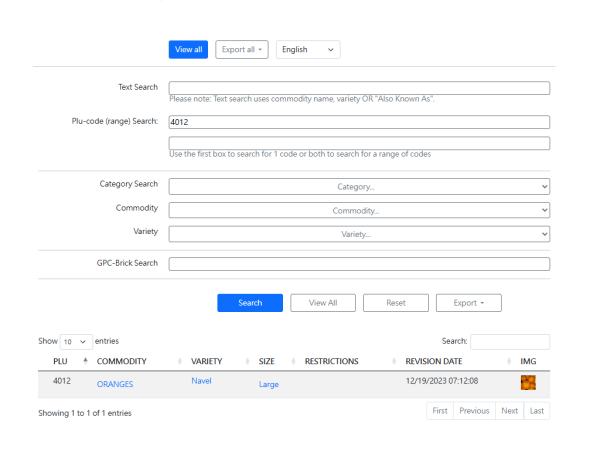Click the oranges image thumbnail
Screen dimensions: 600x468
click(x=528, y=383)
